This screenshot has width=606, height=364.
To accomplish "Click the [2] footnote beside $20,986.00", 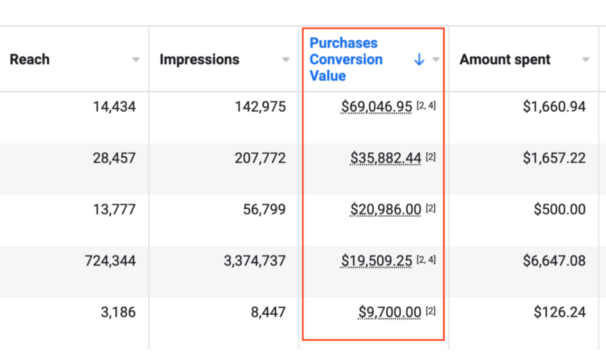I will coord(430,208).
